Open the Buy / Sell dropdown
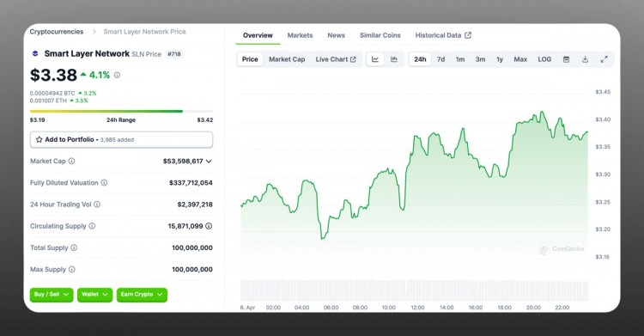644x336 pixels. pyautogui.click(x=52, y=295)
